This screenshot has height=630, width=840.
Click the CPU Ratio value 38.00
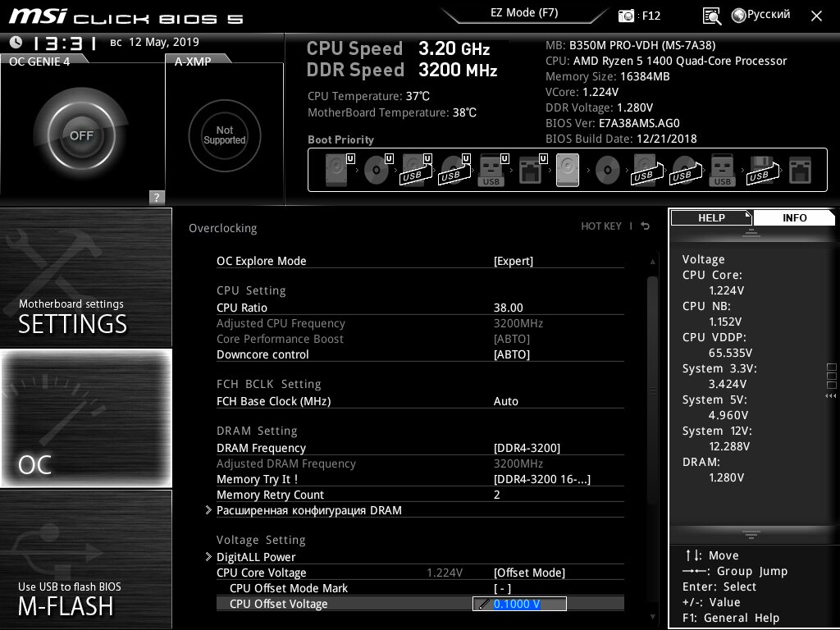coord(509,308)
